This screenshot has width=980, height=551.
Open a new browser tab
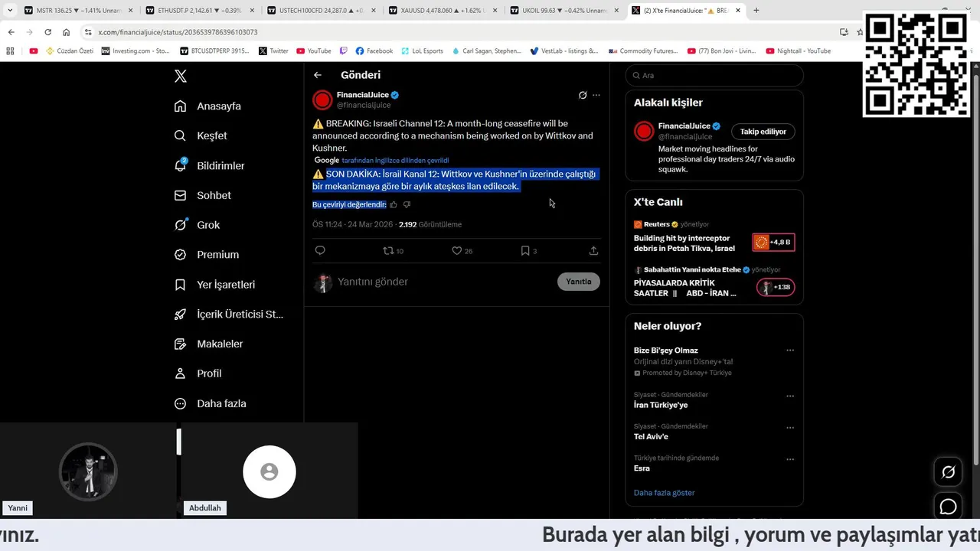(756, 11)
